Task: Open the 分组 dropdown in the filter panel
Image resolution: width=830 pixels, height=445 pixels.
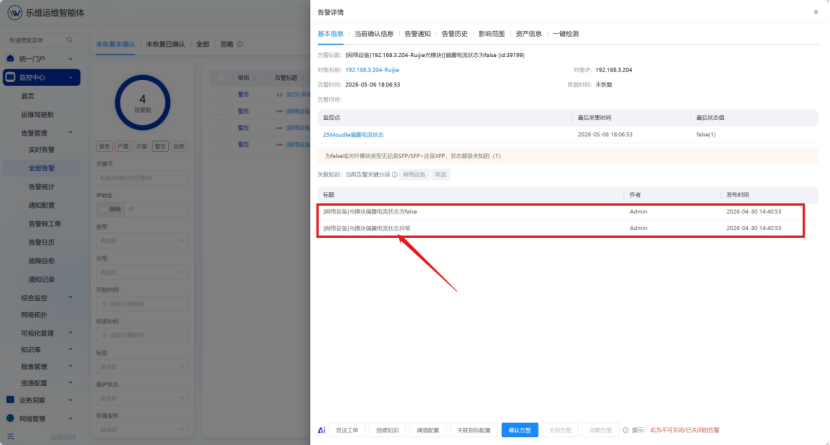Action: coord(142,273)
